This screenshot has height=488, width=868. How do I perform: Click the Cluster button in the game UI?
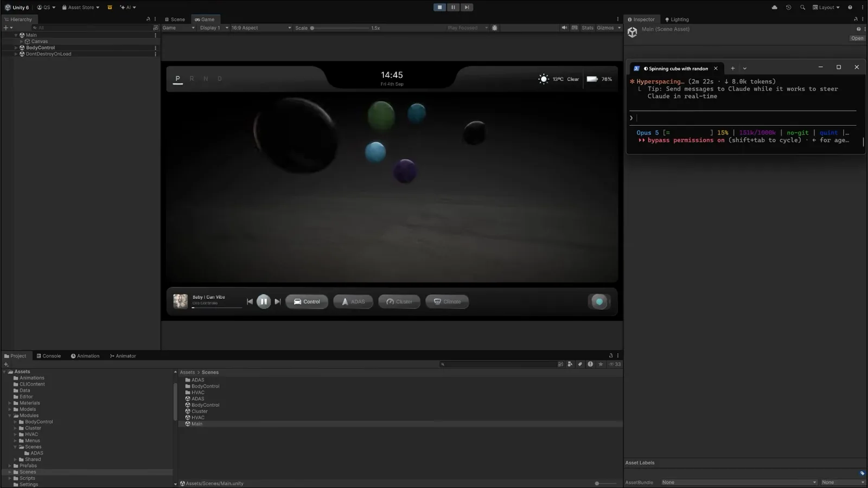(x=399, y=301)
